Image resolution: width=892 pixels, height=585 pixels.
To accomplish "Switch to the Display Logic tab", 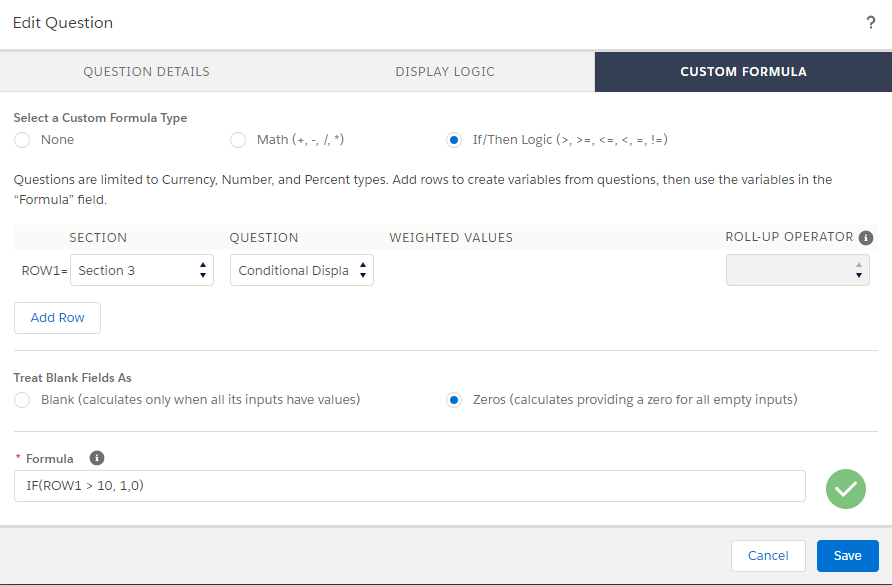I will point(445,72).
